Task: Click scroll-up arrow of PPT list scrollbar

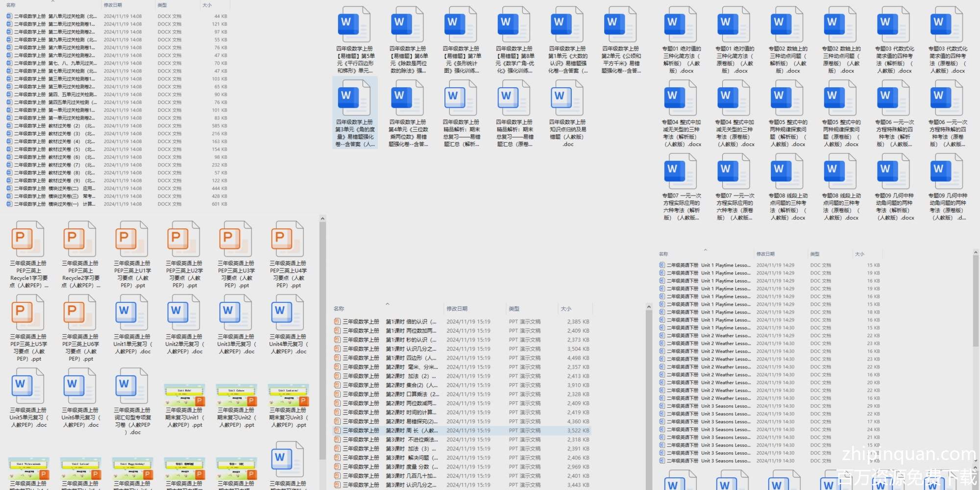Action: point(649,307)
